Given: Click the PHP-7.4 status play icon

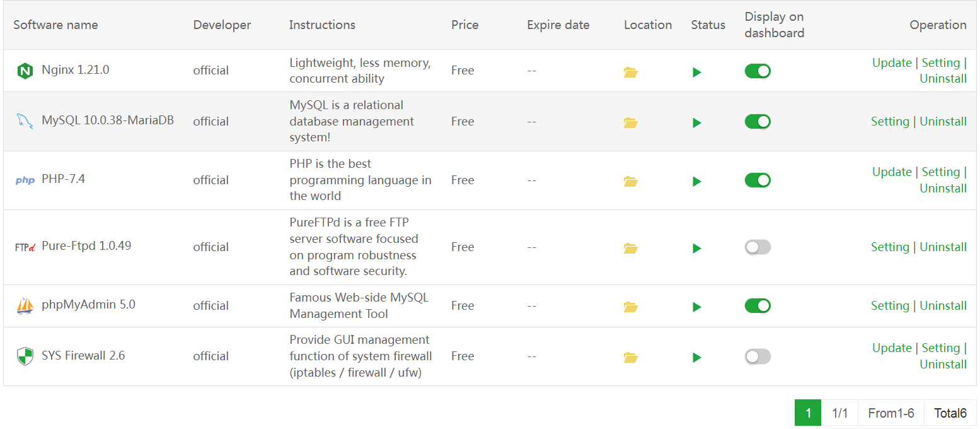Looking at the screenshot, I should [x=696, y=181].
